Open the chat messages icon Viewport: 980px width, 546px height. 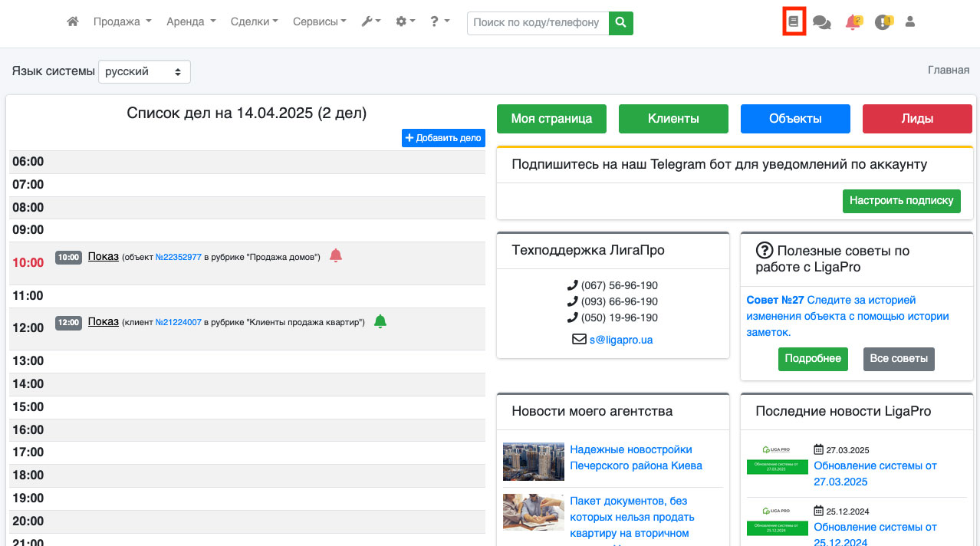[821, 23]
